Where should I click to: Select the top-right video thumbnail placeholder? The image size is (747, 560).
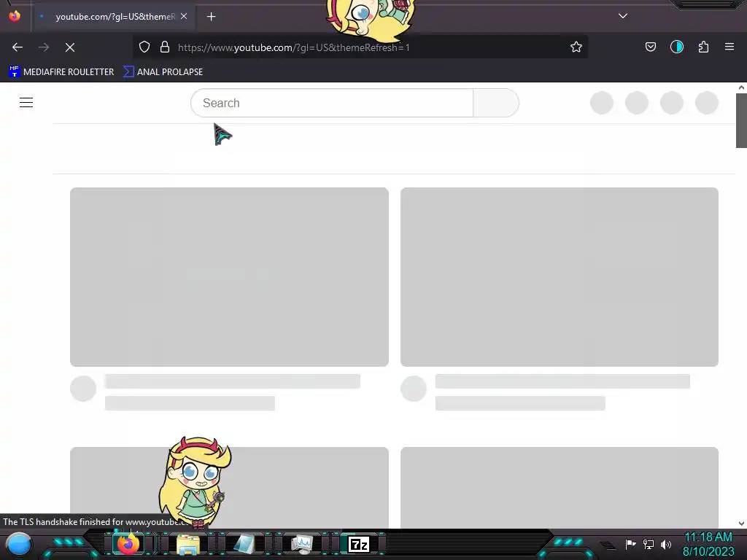click(560, 277)
